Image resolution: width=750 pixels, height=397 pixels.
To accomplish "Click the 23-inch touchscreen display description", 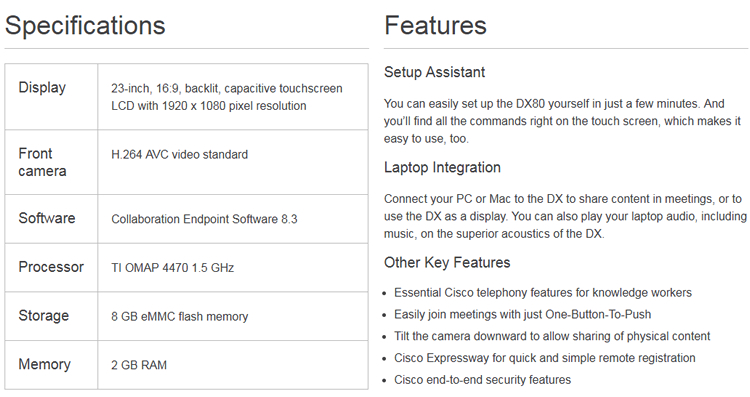I will (x=227, y=97).
